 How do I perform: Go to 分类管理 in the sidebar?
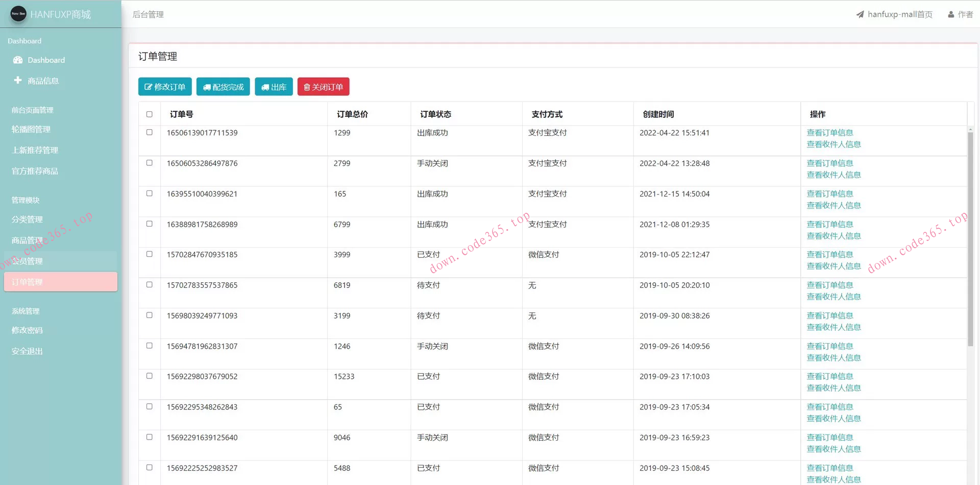point(27,219)
